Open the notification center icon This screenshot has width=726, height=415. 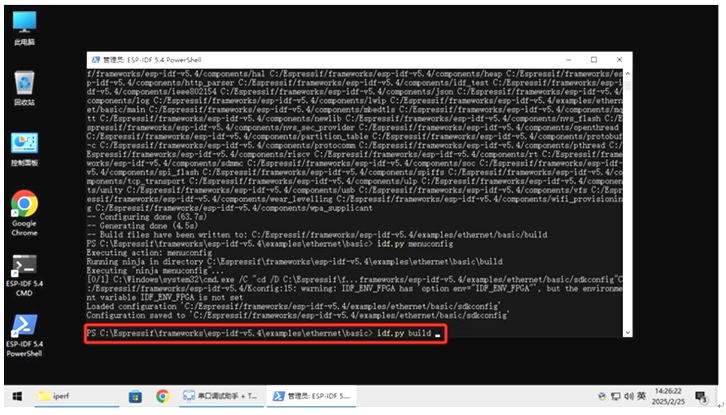(701, 397)
